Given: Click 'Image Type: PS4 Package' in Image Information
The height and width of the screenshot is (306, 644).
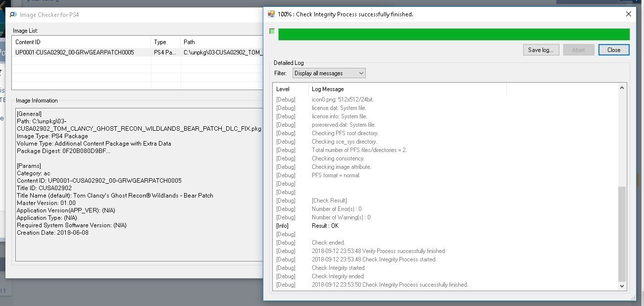Looking at the screenshot, I should [x=52, y=136].
